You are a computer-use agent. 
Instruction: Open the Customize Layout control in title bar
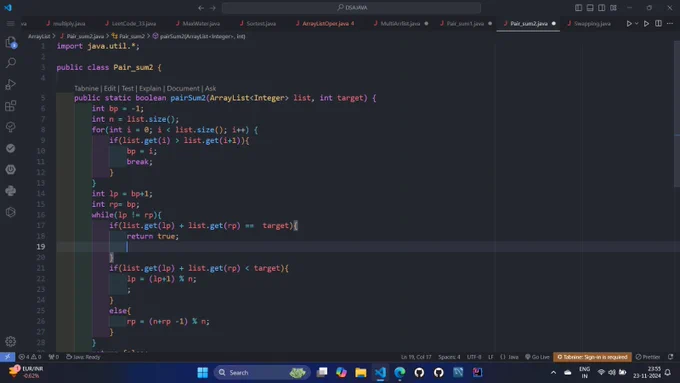[x=613, y=8]
